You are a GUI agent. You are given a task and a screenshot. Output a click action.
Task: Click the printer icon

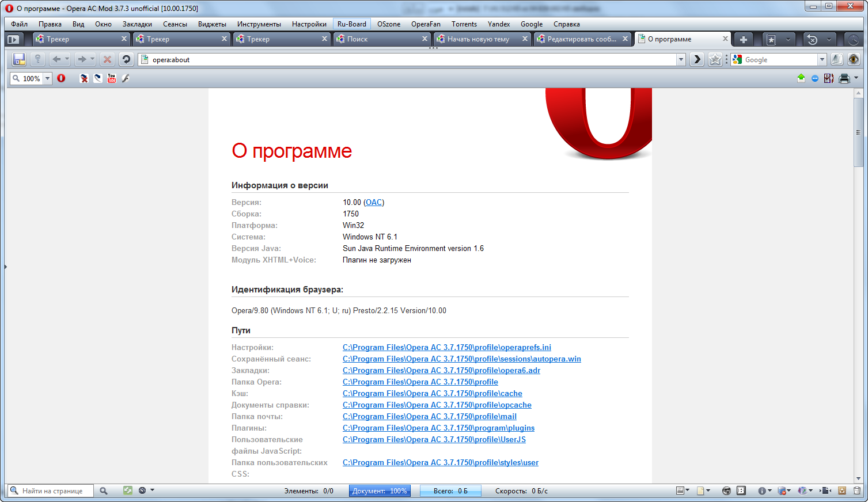(844, 78)
